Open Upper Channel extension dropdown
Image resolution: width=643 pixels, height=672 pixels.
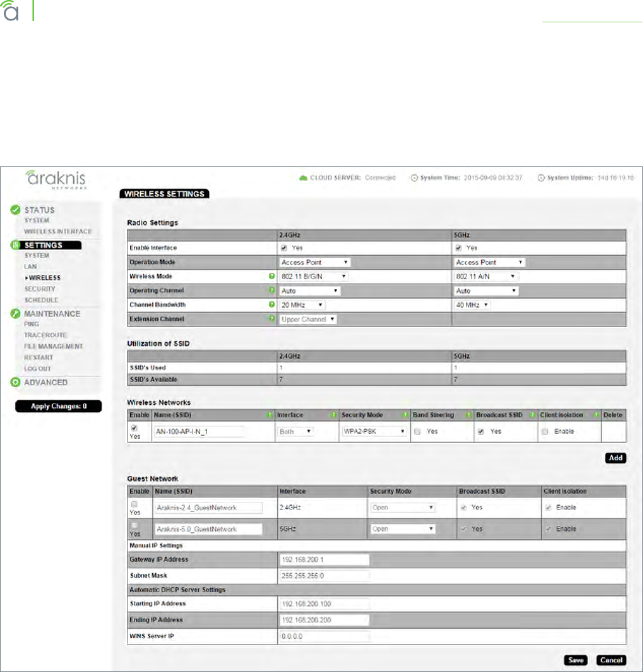(x=308, y=319)
